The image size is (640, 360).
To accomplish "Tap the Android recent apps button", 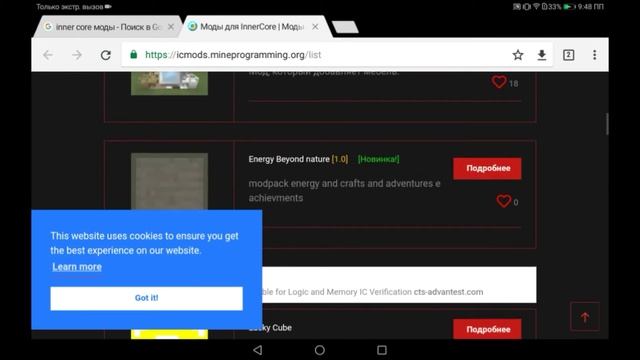I will coord(382,350).
